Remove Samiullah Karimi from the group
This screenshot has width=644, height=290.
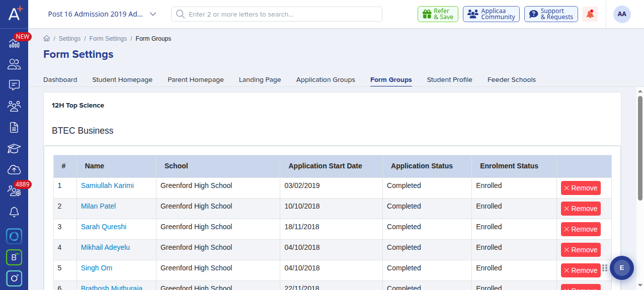(581, 188)
